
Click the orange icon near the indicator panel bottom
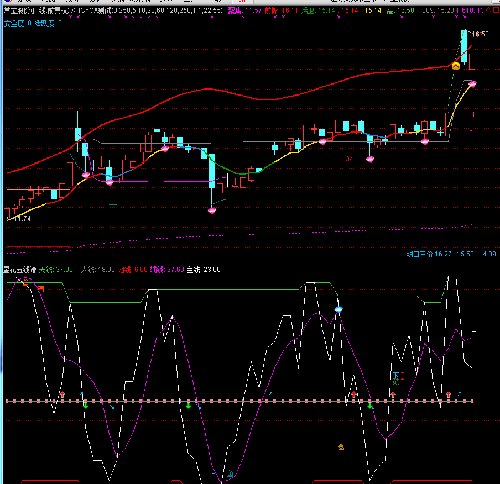(x=341, y=447)
